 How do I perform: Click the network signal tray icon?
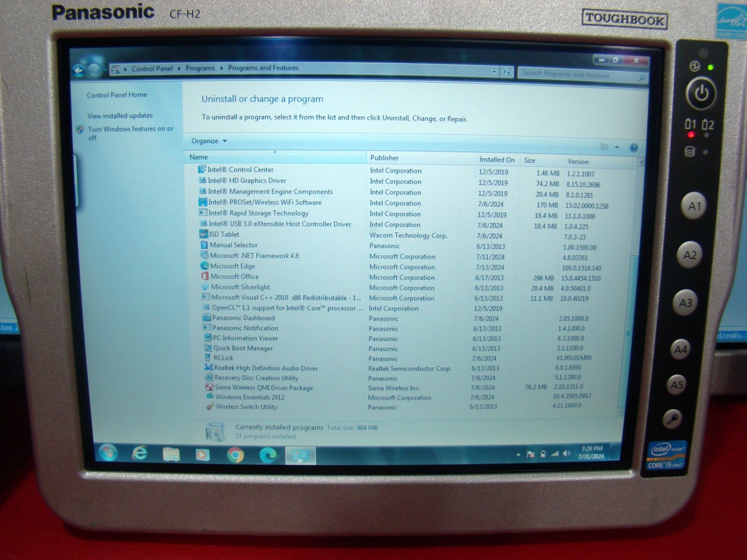[555, 454]
